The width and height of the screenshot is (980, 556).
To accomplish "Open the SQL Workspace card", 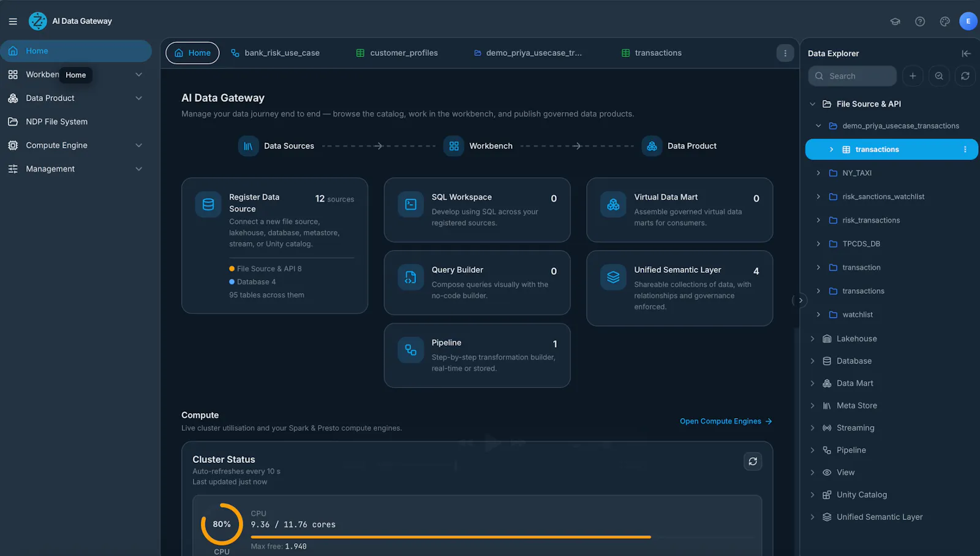I will [x=477, y=210].
